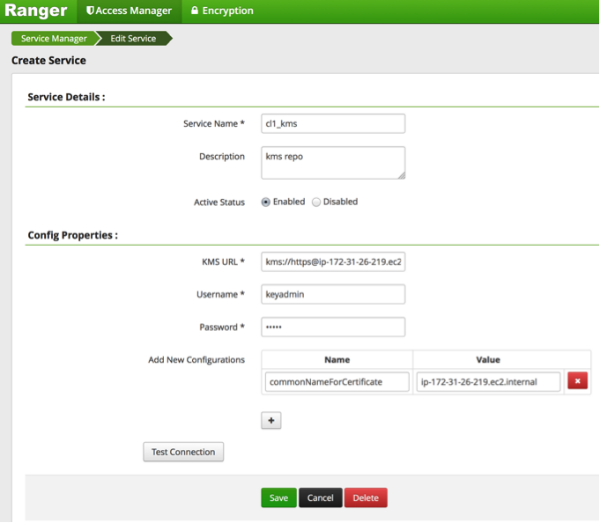
Task: Cancel editing the service
Action: click(320, 498)
